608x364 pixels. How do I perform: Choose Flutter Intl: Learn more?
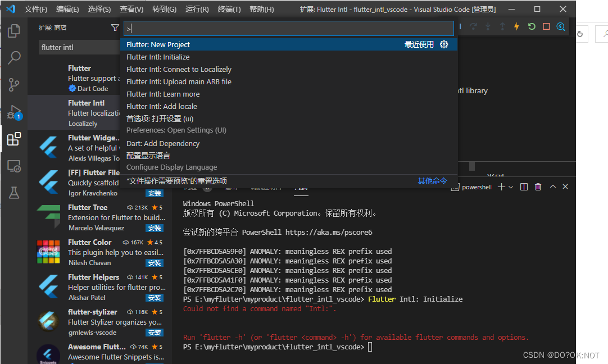pyautogui.click(x=289, y=94)
